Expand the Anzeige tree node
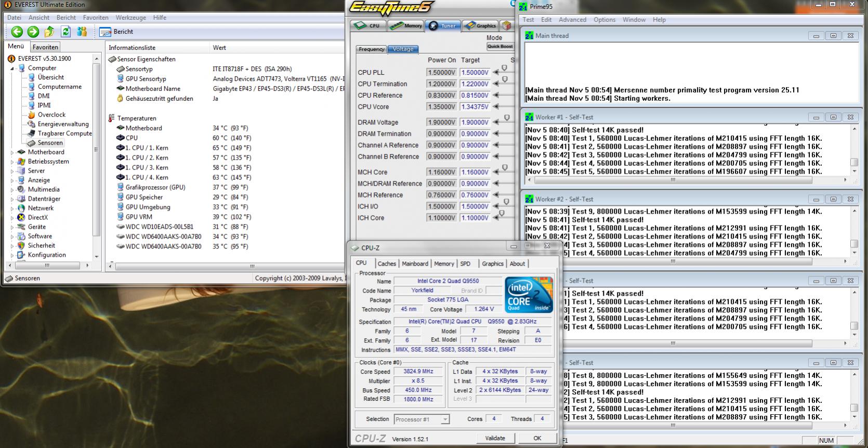The image size is (868, 448). click(12, 180)
